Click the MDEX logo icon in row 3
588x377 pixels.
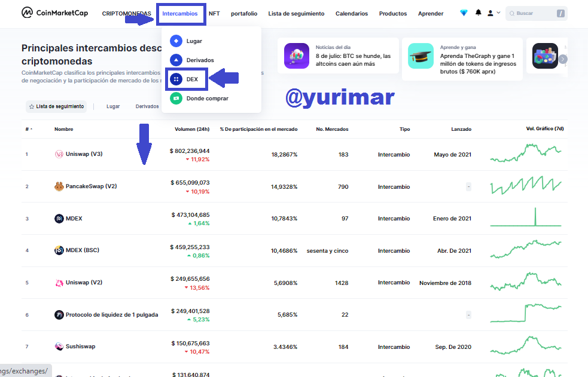tap(59, 218)
